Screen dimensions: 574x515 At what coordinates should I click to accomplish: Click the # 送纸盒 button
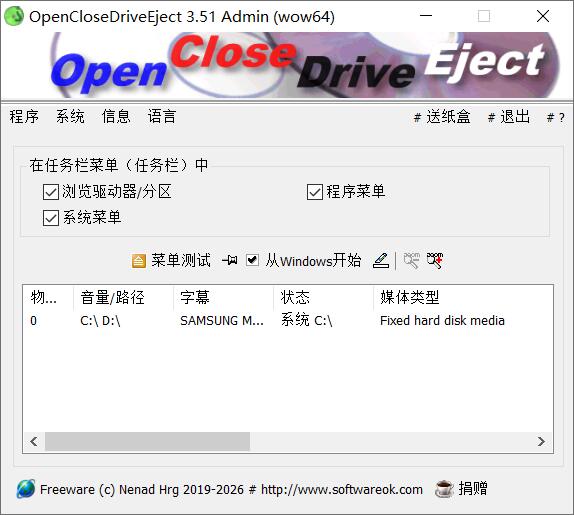(x=442, y=117)
